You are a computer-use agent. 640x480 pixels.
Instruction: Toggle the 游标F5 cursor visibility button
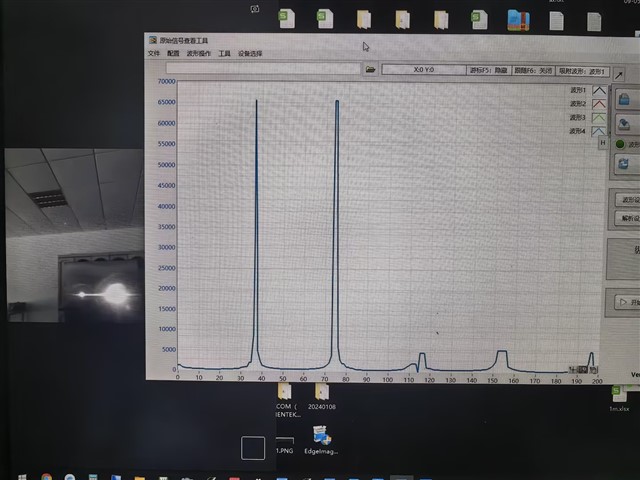click(489, 70)
